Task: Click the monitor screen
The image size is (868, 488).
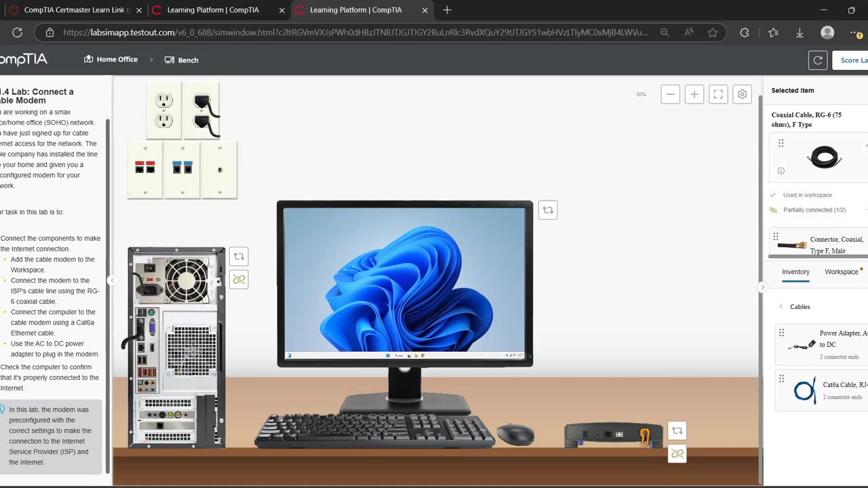Action: (404, 283)
